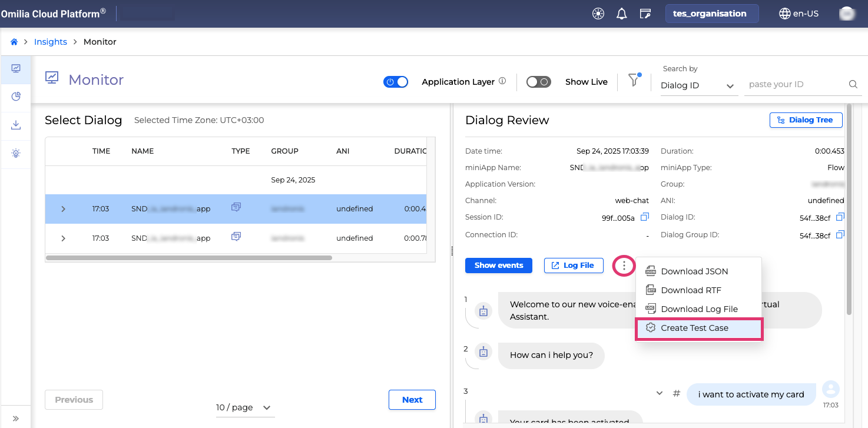Image resolution: width=868 pixels, height=428 pixels.
Task: Open the pie chart sidebar icon
Action: point(16,97)
